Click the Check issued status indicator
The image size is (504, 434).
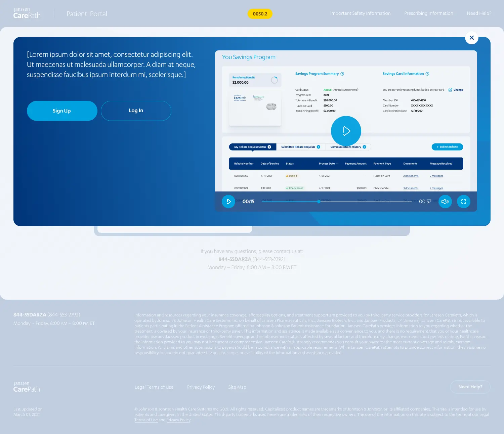point(294,188)
